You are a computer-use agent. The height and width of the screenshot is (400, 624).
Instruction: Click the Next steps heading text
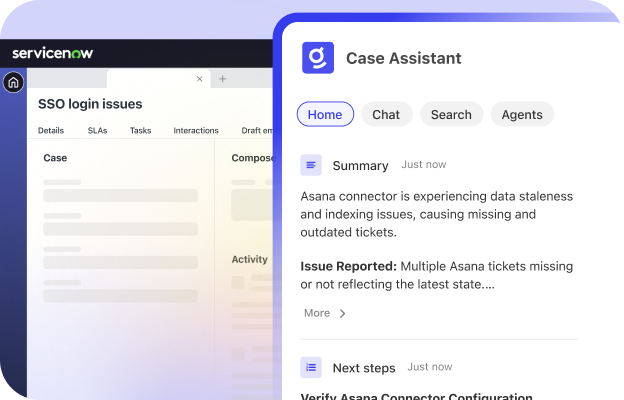364,368
